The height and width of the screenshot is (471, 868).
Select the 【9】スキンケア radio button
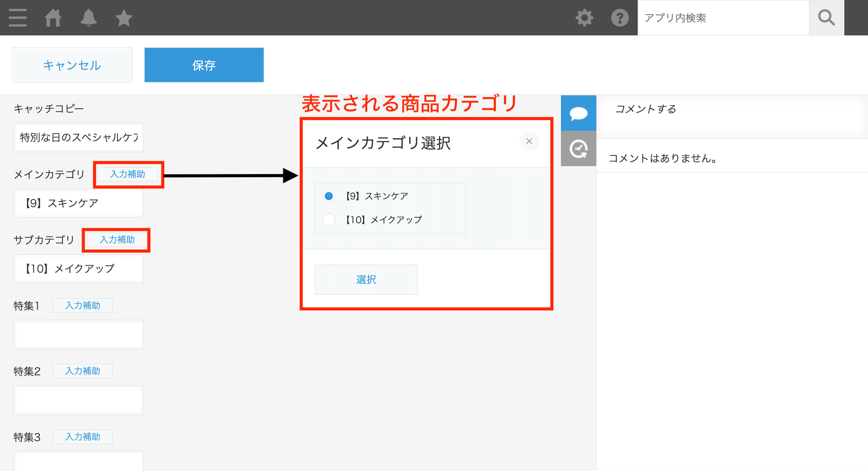[x=329, y=196]
